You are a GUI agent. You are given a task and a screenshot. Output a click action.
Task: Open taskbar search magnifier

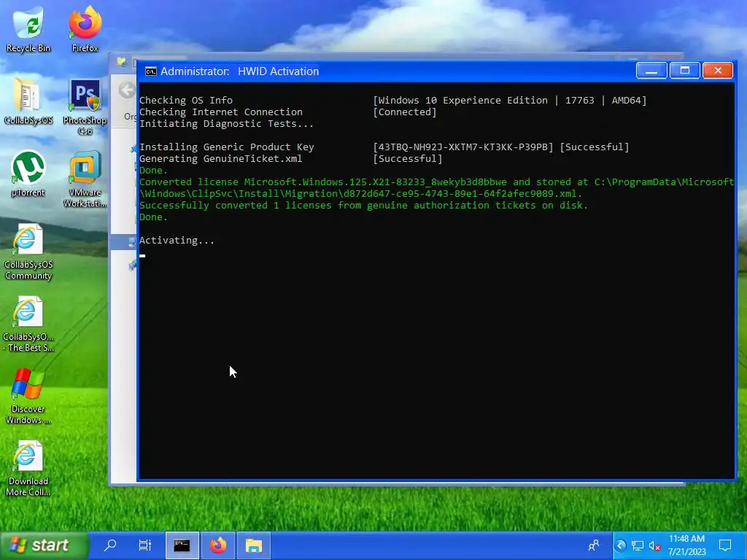point(111,545)
